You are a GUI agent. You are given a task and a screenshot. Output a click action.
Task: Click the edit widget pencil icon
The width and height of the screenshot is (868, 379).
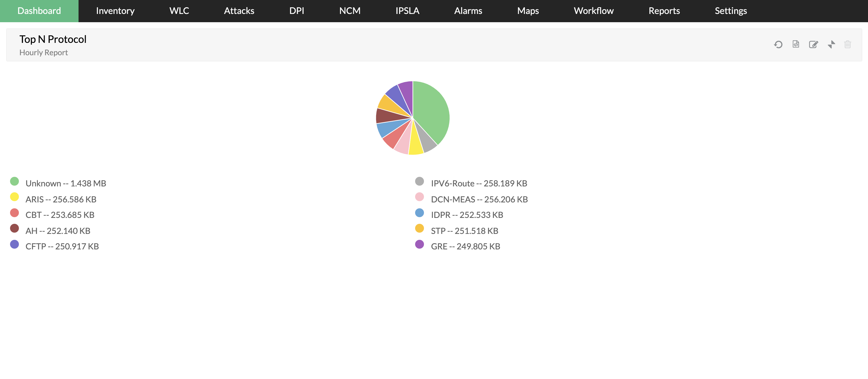813,44
